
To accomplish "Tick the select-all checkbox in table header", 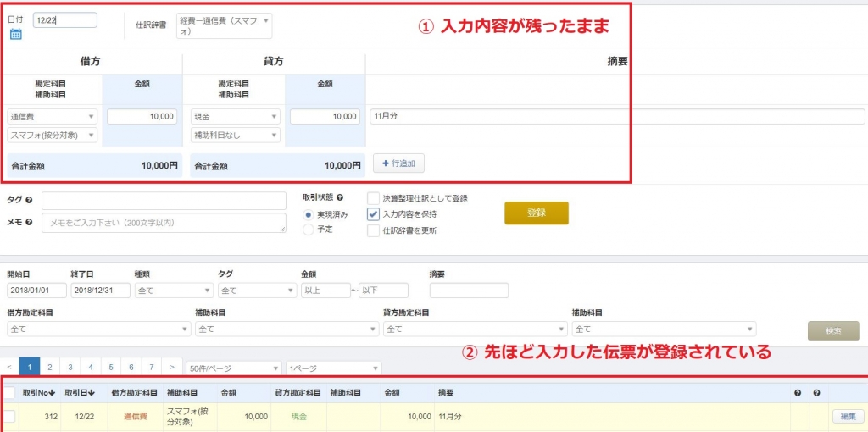I will (x=9, y=393).
